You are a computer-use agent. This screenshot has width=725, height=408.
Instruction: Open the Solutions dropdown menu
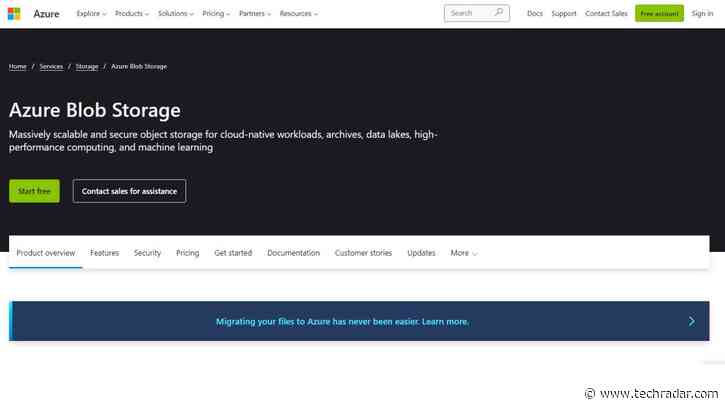click(x=176, y=14)
